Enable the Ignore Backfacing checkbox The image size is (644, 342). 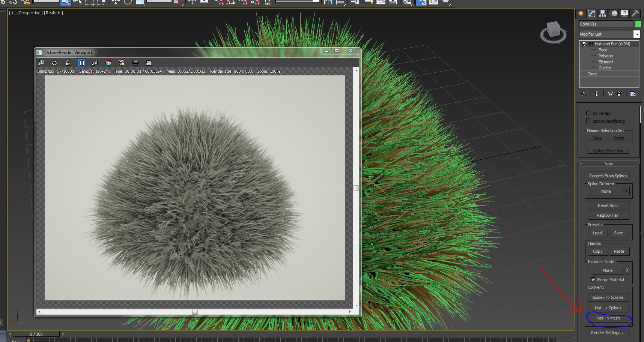588,121
